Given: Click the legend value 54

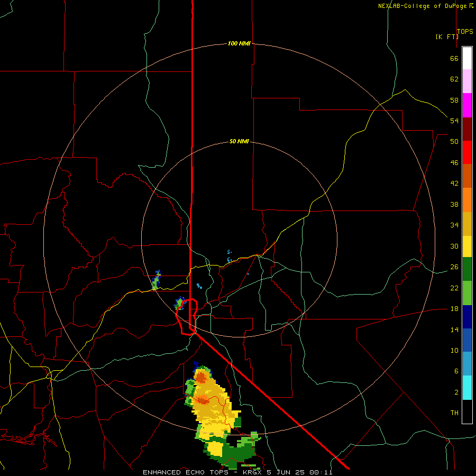Looking at the screenshot, I should click(454, 121).
